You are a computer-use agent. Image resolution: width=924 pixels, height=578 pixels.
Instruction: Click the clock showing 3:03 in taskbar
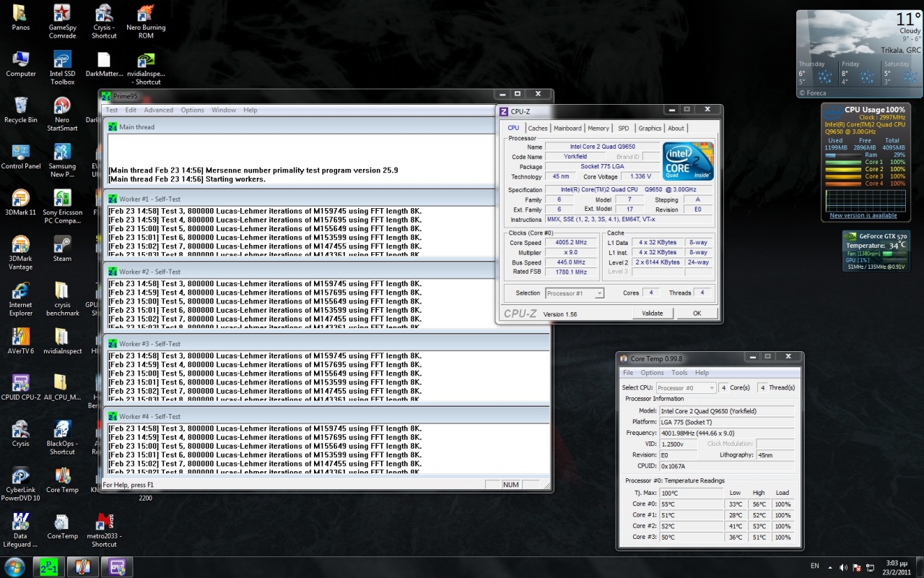(897, 566)
